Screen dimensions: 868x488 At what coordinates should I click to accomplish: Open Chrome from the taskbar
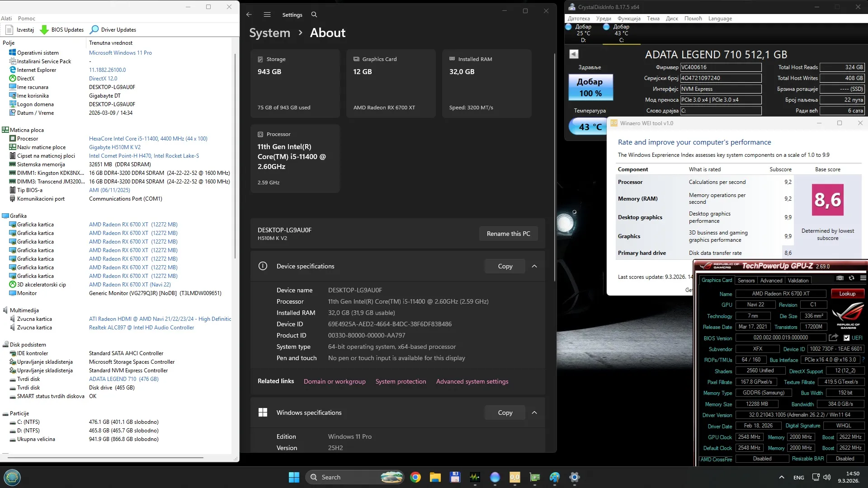click(x=415, y=477)
